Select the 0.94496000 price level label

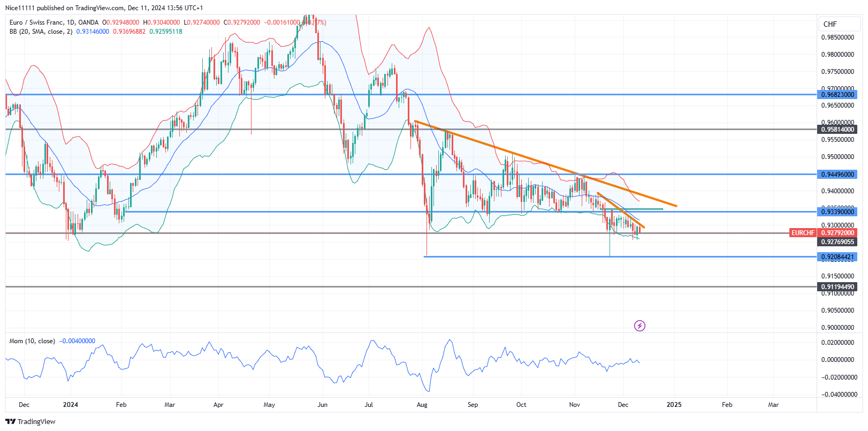[837, 175]
